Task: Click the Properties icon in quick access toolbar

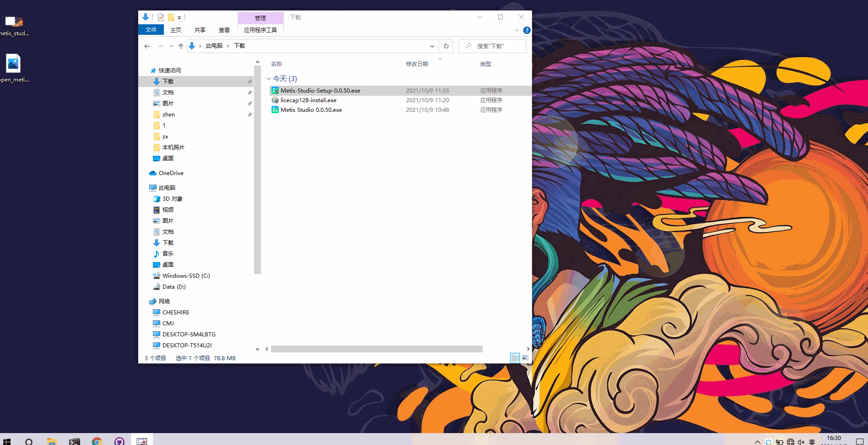Action: [x=161, y=17]
